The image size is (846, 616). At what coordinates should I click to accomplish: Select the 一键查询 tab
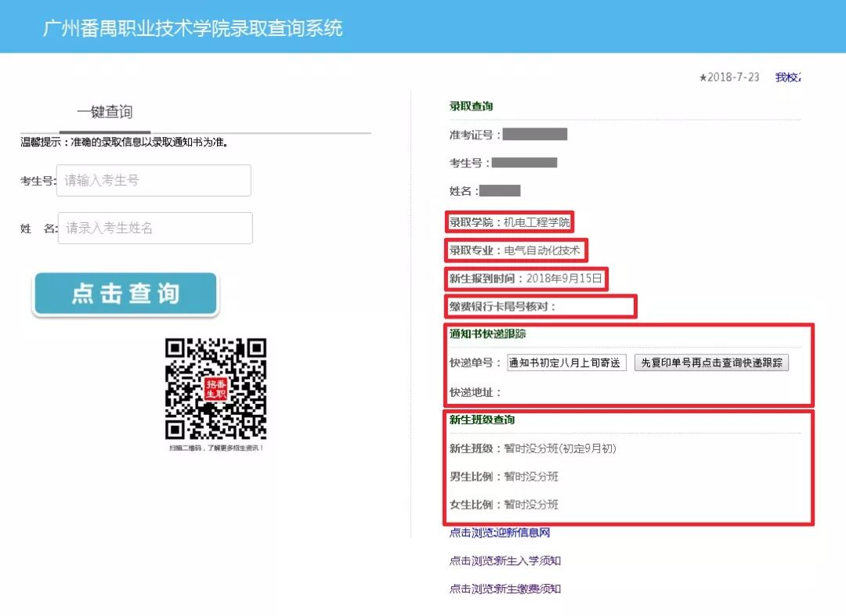click(x=103, y=112)
